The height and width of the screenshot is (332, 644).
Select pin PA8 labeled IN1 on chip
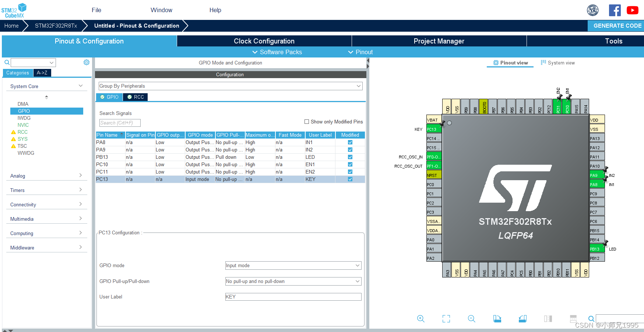point(597,184)
